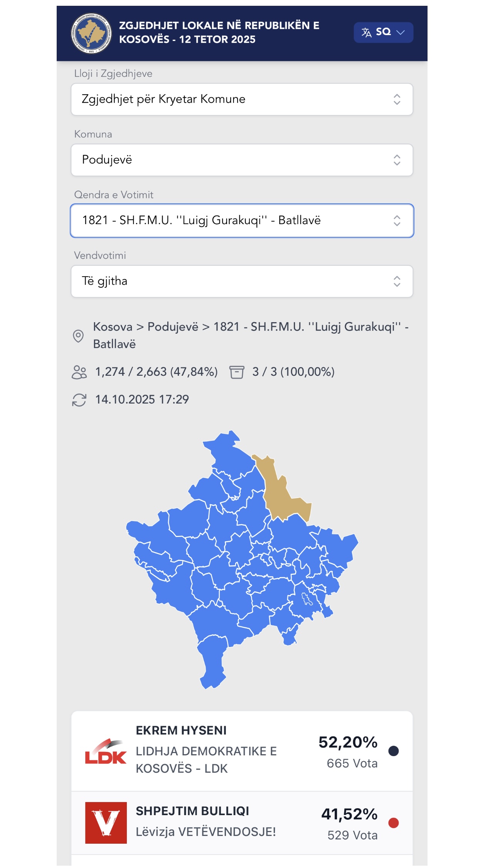Click the voters turnout people icon
The image size is (495, 868).
pyautogui.click(x=79, y=372)
